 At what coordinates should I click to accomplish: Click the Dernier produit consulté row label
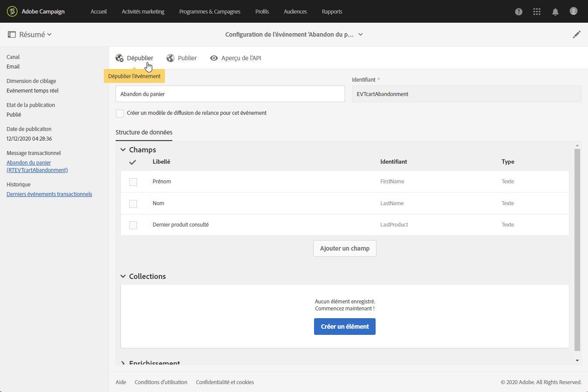pos(181,225)
